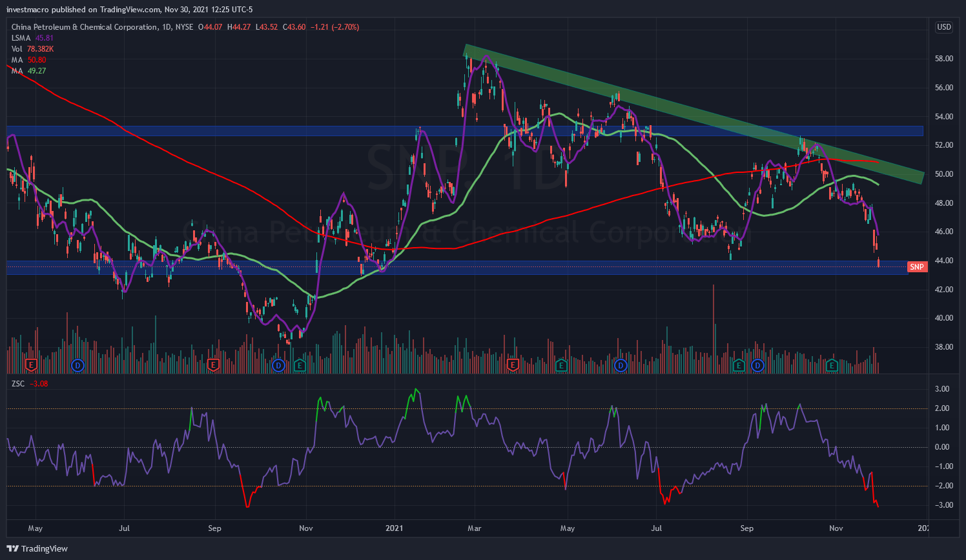Click the SNP price label on the axis
966x560 pixels.
click(x=917, y=266)
